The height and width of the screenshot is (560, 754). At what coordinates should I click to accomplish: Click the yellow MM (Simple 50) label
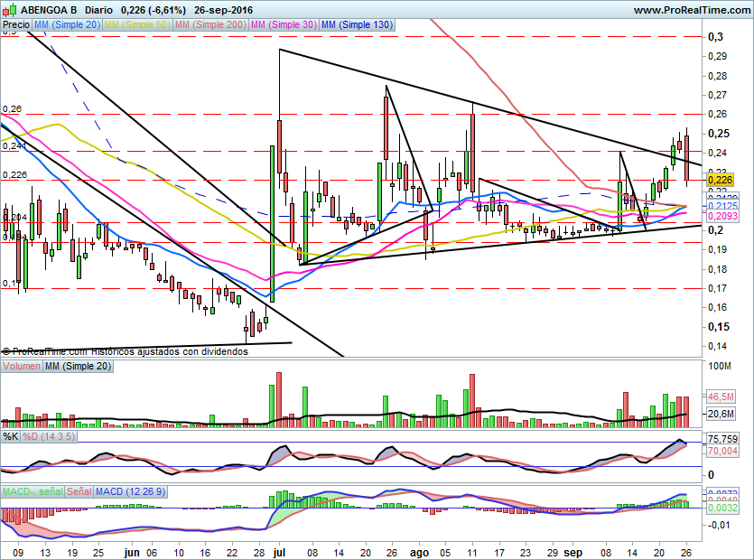point(136,25)
